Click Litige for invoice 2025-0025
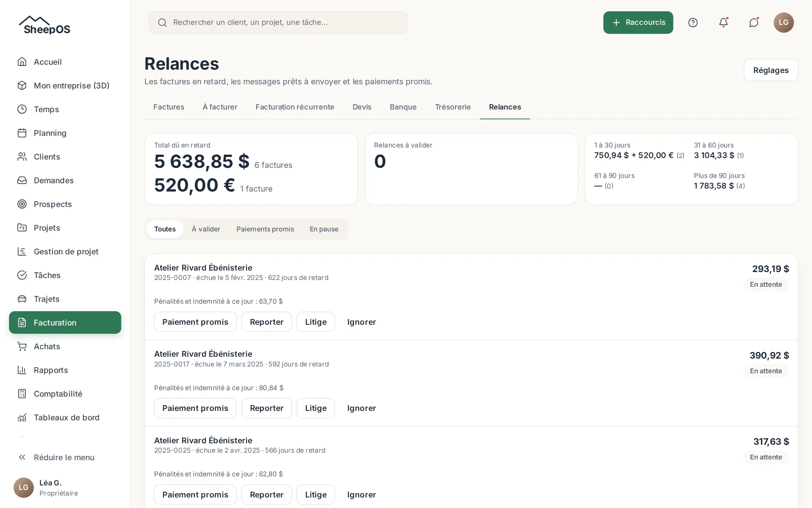The height and width of the screenshot is (508, 812). coord(316,494)
